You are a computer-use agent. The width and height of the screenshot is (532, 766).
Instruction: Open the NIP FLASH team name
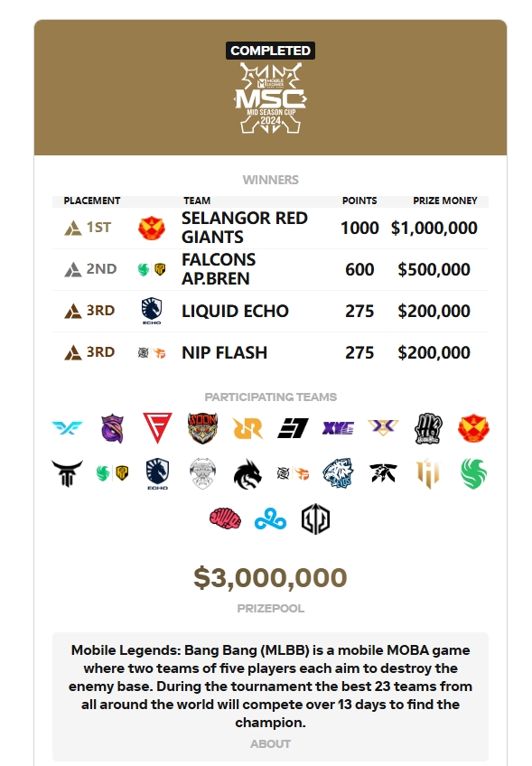pyautogui.click(x=224, y=352)
